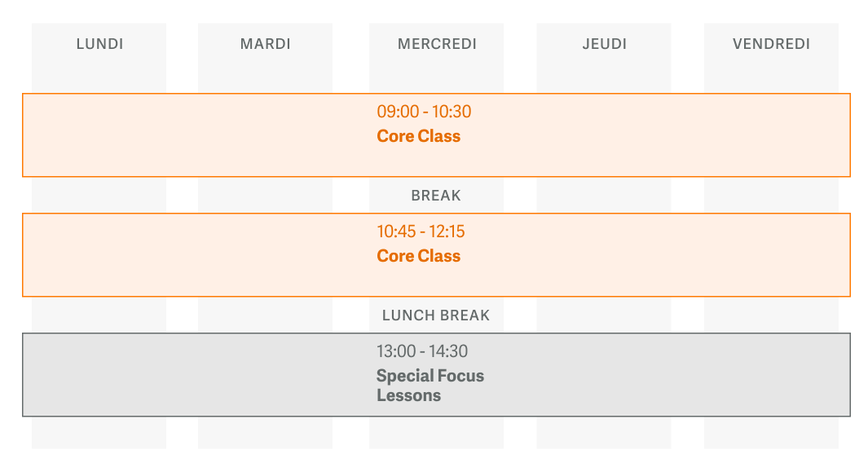Click the LUNCH BREAK label
This screenshot has width=868, height=472.
[x=436, y=315]
